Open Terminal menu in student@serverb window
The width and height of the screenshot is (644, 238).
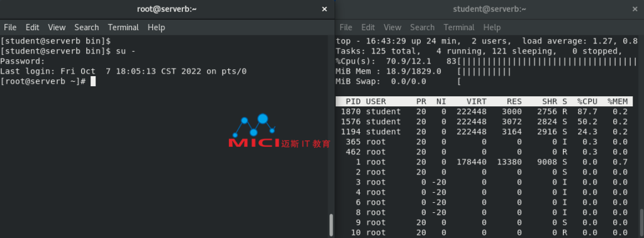pyautogui.click(x=458, y=28)
